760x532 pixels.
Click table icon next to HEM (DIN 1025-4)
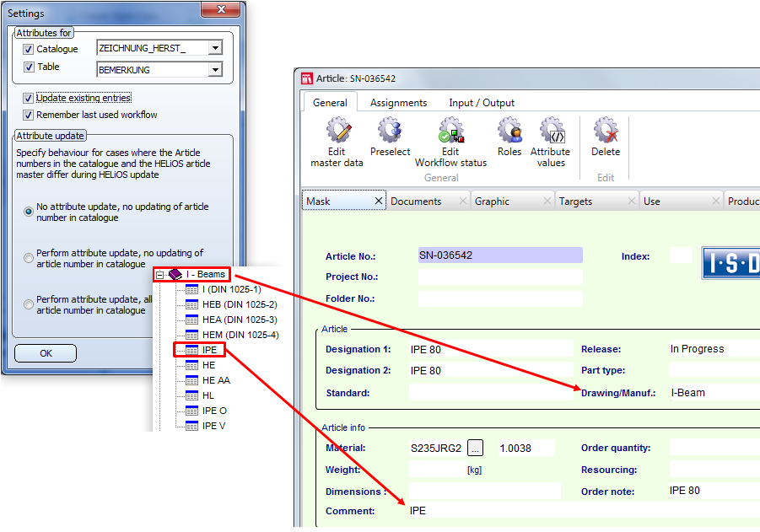[x=192, y=335]
